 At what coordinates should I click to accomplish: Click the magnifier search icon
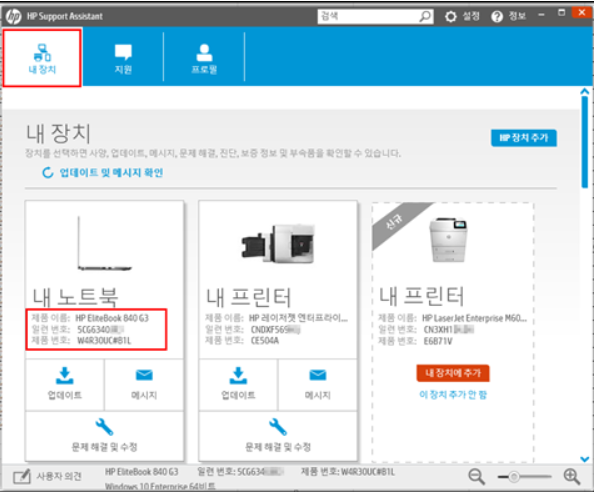(425, 16)
